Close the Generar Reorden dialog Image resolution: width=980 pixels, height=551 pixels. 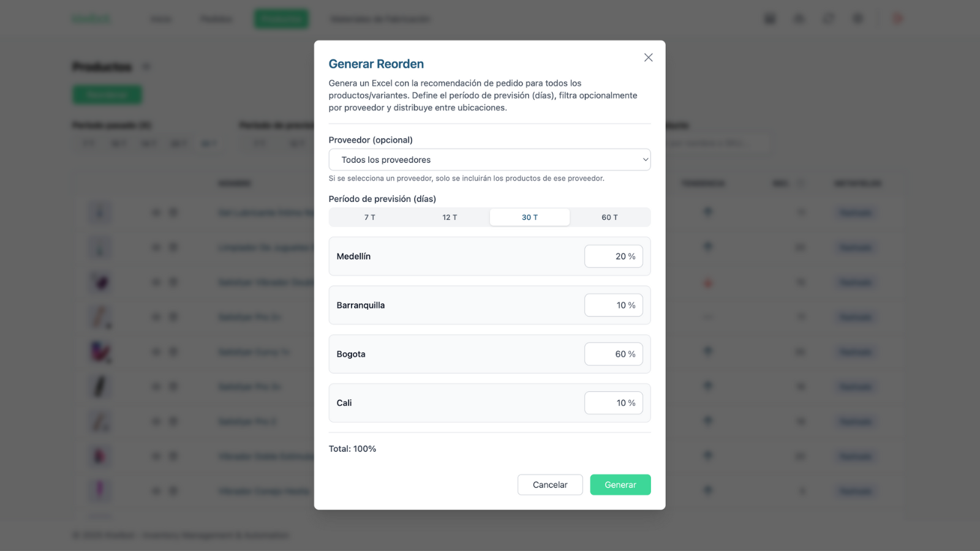pos(648,58)
